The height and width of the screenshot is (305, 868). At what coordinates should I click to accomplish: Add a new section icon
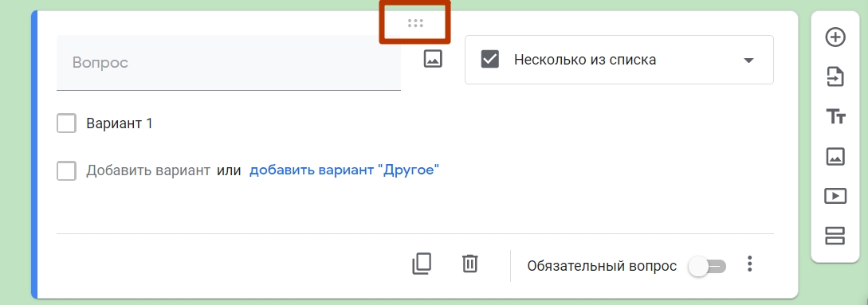coord(835,236)
